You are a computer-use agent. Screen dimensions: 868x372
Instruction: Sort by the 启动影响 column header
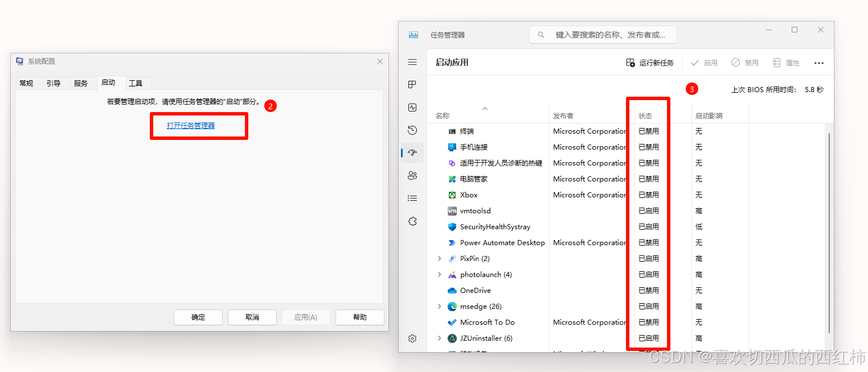[x=709, y=116]
